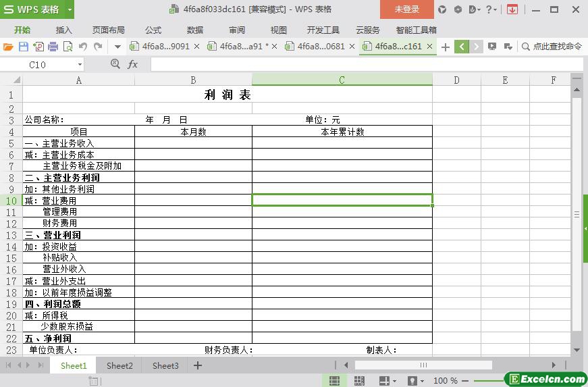Jump to last sheet navigation arrow
The image size is (588, 387).
click(41, 365)
